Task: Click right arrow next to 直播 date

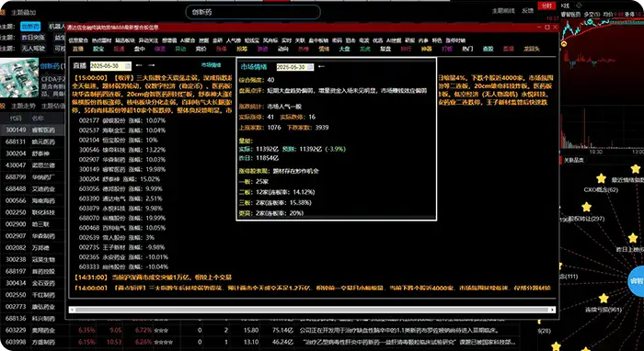Action: coord(151,65)
